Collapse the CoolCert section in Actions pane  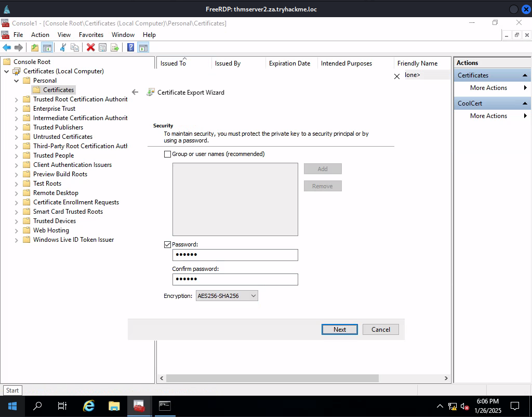point(525,103)
